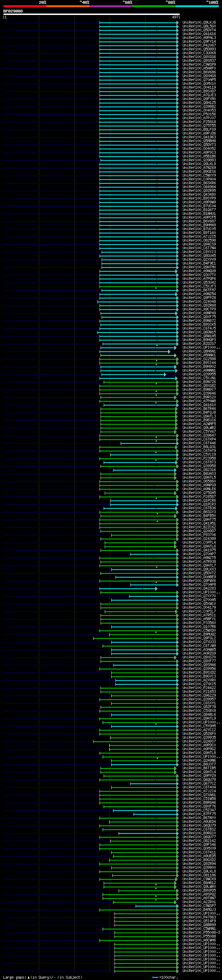Open hit UniRef100_Q41616
This screenshot has width=222, height=980.
(x=199, y=34)
